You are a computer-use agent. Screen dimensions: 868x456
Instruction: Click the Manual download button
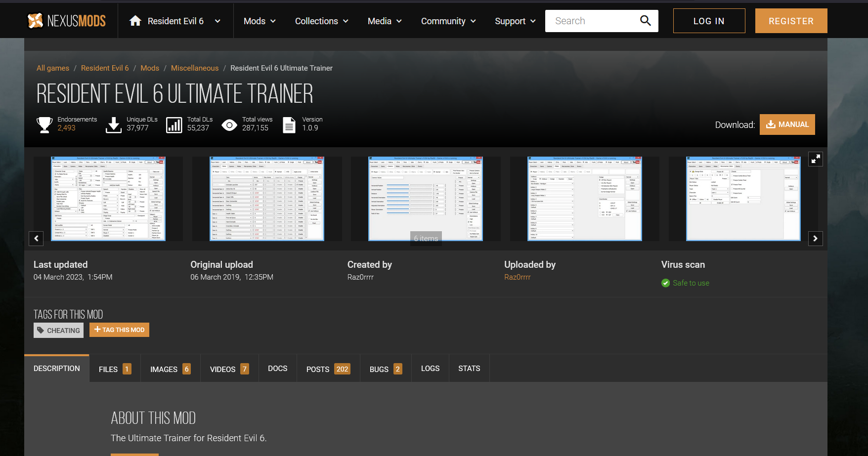[787, 124]
